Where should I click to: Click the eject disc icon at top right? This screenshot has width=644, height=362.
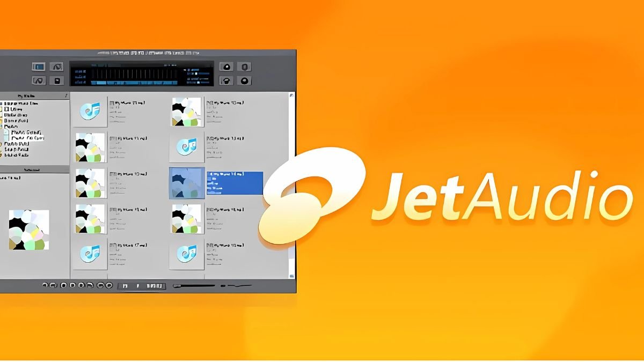coord(244,67)
